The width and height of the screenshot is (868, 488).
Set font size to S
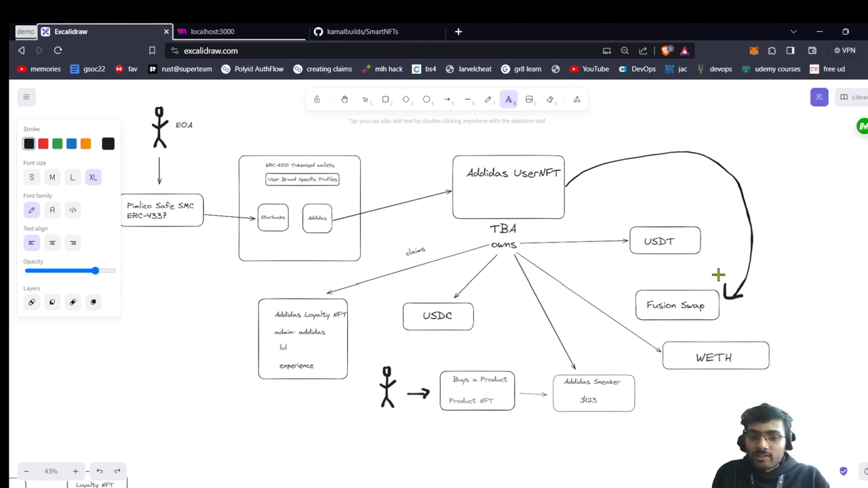tap(31, 178)
